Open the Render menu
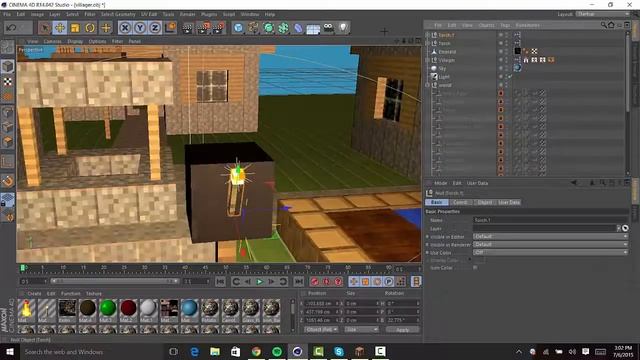This screenshot has width=640, height=360. [x=188, y=14]
